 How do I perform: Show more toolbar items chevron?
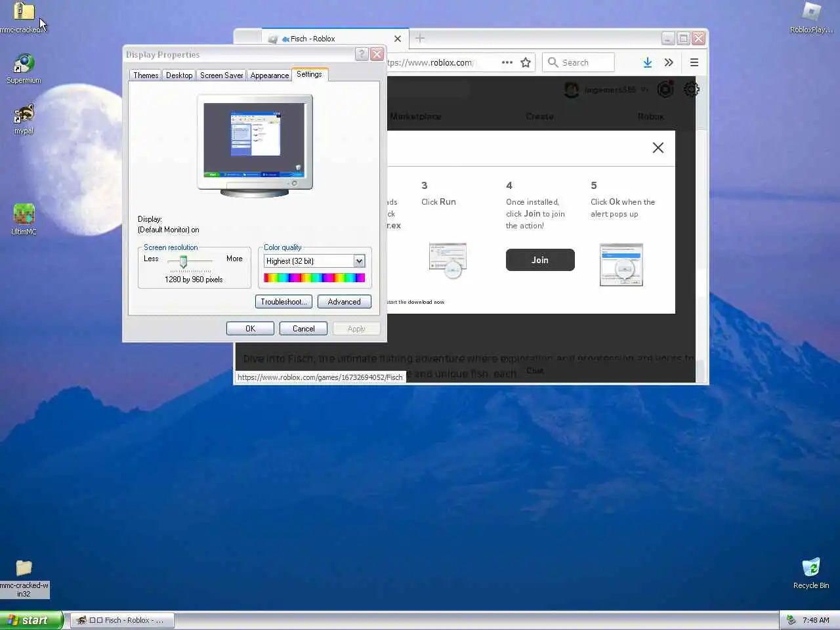point(669,62)
